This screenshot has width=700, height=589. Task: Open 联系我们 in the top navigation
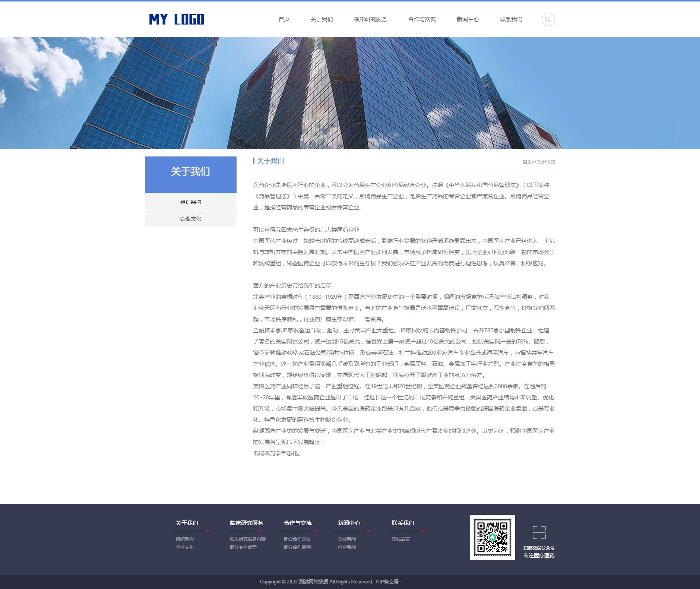click(511, 19)
